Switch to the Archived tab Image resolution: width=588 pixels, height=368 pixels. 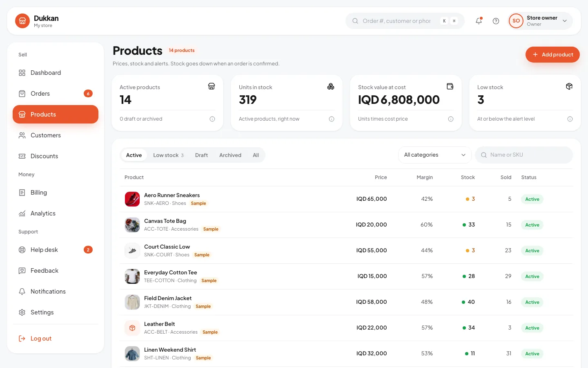click(x=230, y=155)
